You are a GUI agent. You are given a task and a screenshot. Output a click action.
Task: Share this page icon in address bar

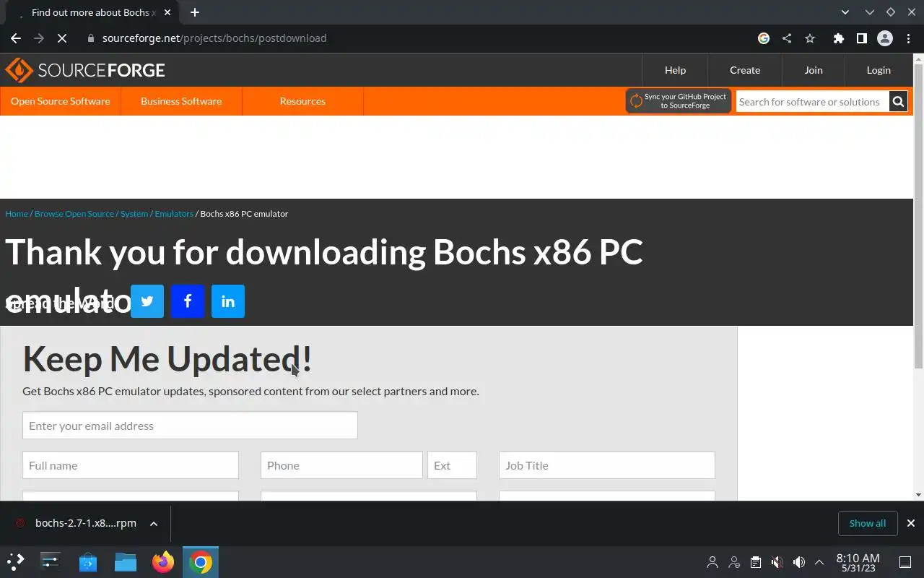coord(787,38)
